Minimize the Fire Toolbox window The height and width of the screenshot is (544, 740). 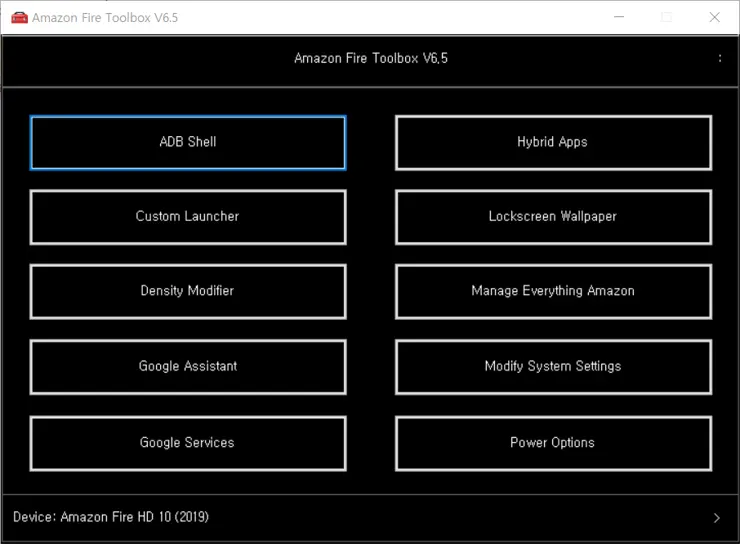tap(619, 17)
